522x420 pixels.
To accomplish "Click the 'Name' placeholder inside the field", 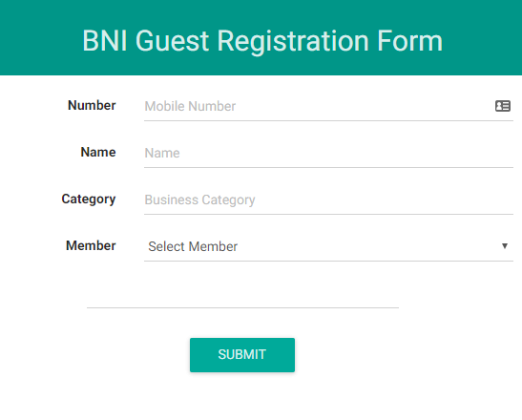I will tap(162, 154).
